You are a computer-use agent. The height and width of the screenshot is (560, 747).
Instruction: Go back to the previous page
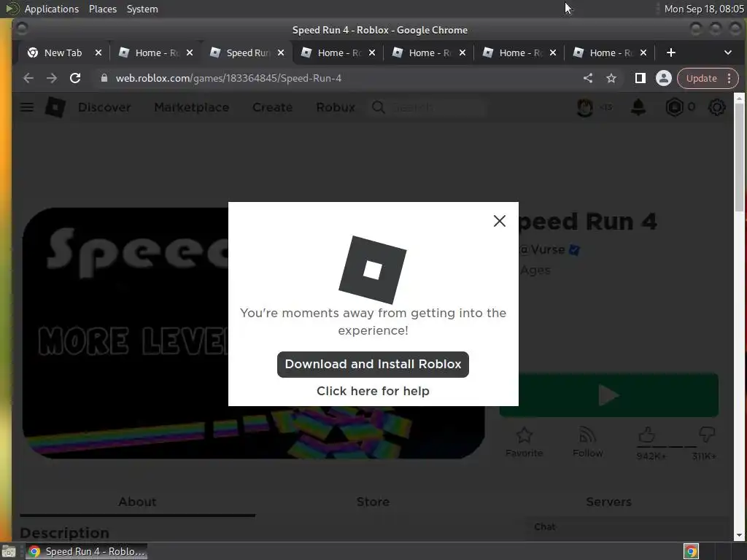pos(28,78)
